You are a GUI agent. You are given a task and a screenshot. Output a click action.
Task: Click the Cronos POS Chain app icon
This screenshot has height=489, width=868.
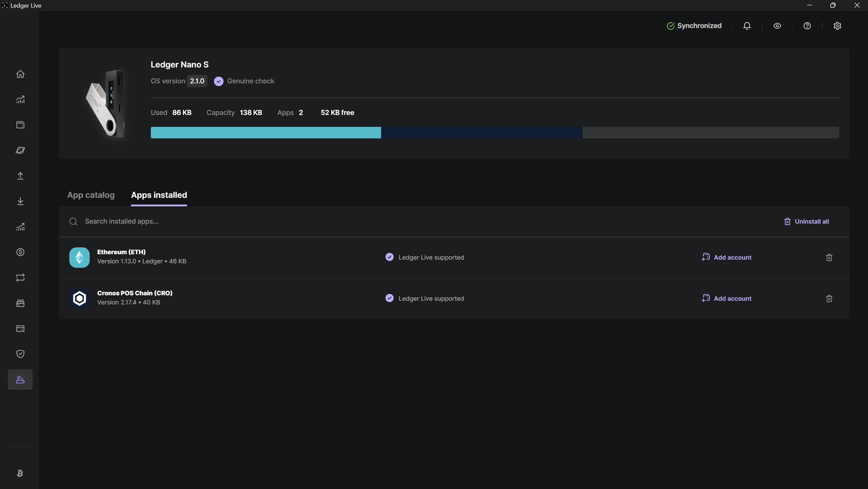(80, 298)
